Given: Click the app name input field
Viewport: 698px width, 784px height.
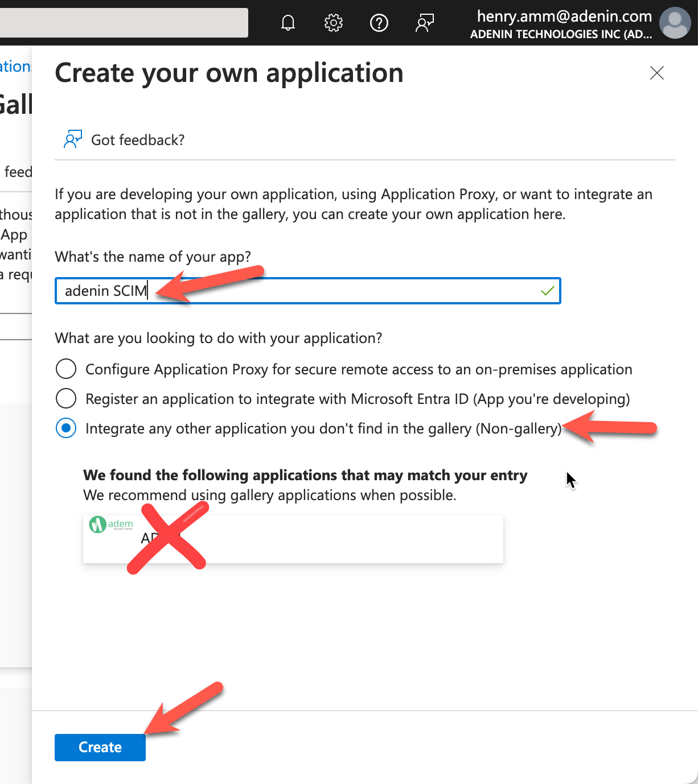Looking at the screenshot, I should tap(307, 291).
